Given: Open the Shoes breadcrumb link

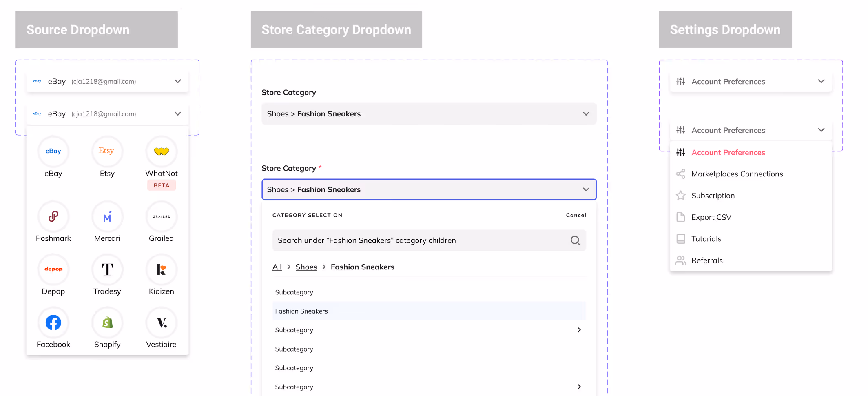Looking at the screenshot, I should (306, 267).
